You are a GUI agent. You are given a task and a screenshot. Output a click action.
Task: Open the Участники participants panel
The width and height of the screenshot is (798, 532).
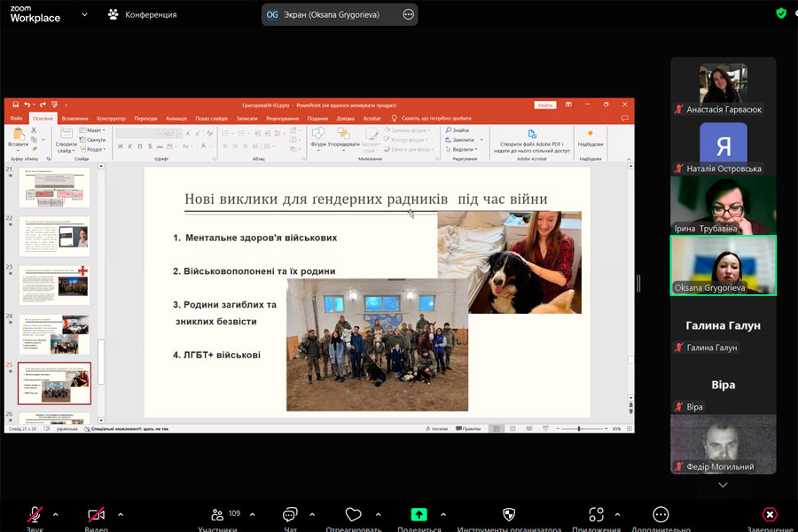click(217, 515)
